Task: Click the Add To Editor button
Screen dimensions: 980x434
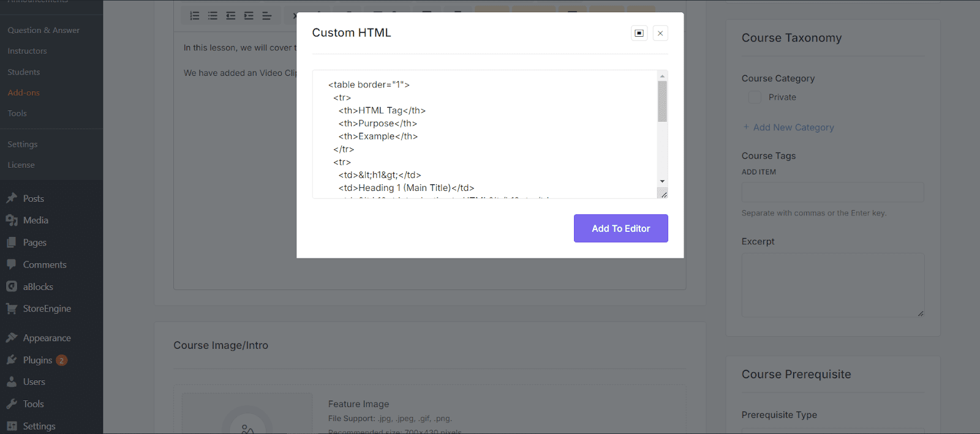Action: tap(620, 228)
